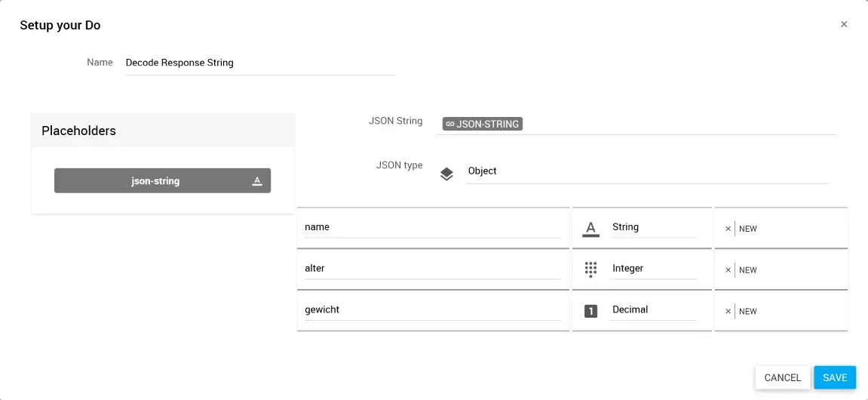Viewport: 868px width, 400px height.
Task: Open the JSON type Object dropdown
Action: (x=646, y=171)
